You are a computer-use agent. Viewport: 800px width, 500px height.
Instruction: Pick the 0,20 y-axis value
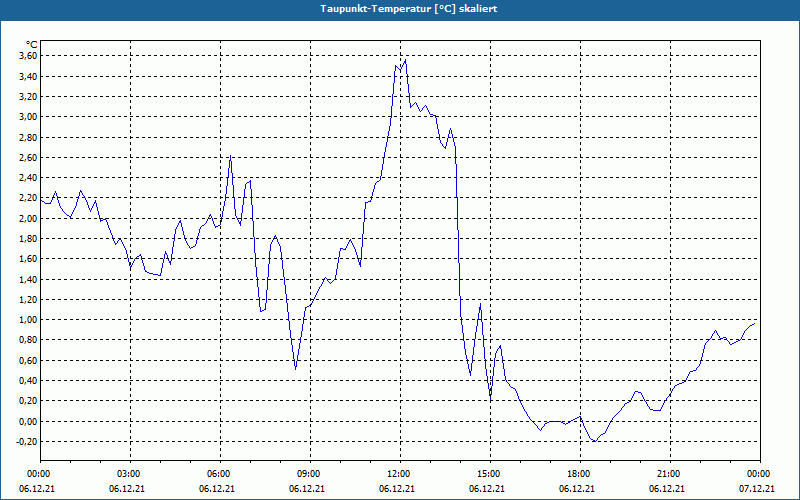pyautogui.click(x=29, y=401)
